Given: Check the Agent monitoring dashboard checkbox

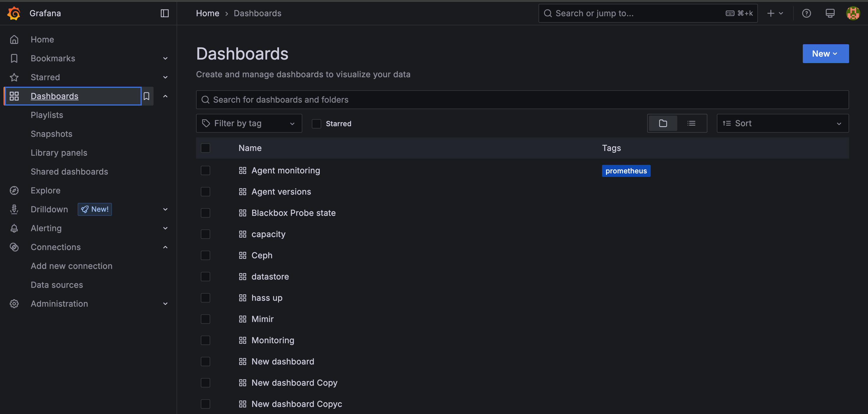Looking at the screenshot, I should point(205,170).
